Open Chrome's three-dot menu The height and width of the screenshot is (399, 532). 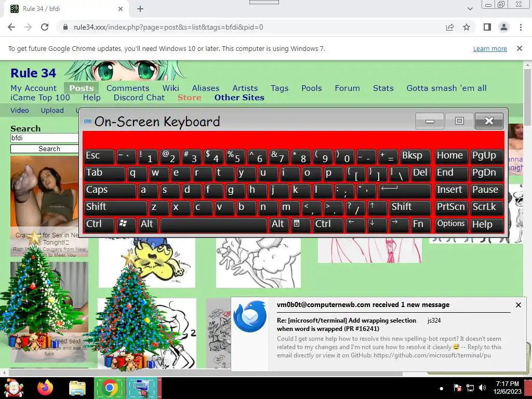coord(521,27)
